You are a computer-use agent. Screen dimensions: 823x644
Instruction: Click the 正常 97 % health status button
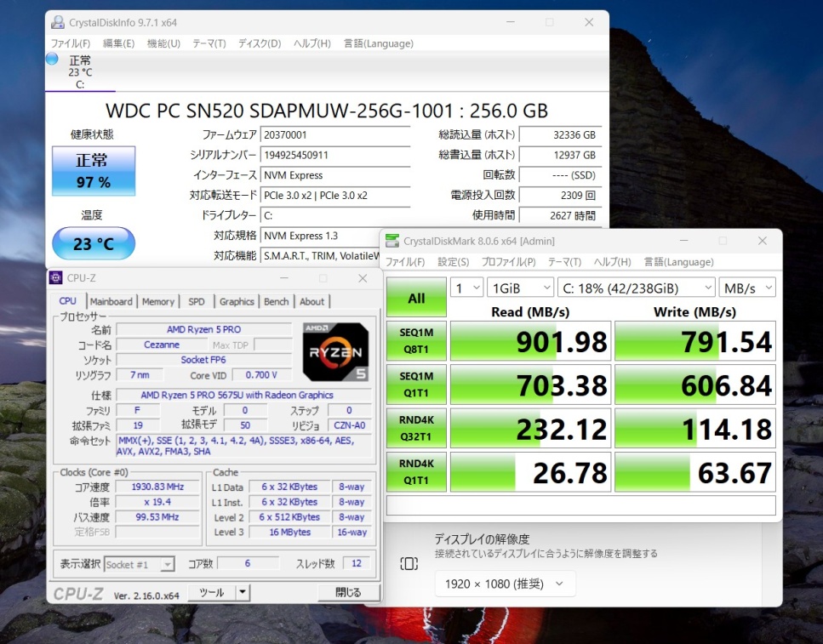point(94,171)
